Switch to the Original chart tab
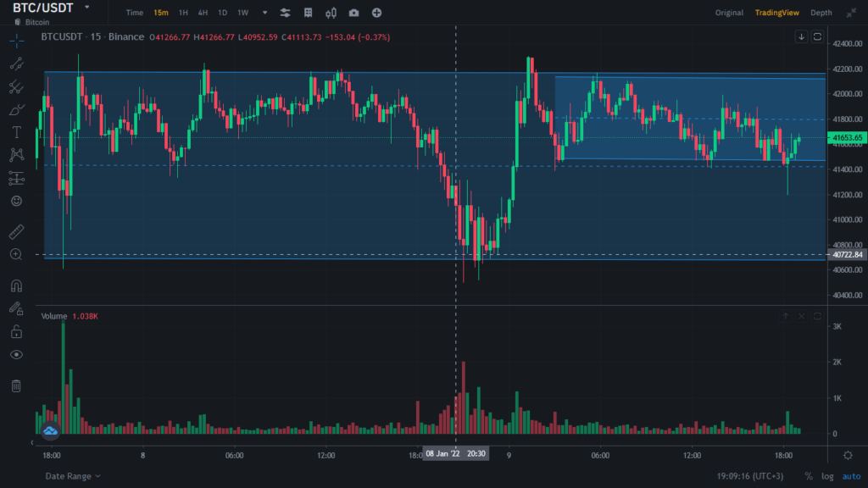 (729, 13)
